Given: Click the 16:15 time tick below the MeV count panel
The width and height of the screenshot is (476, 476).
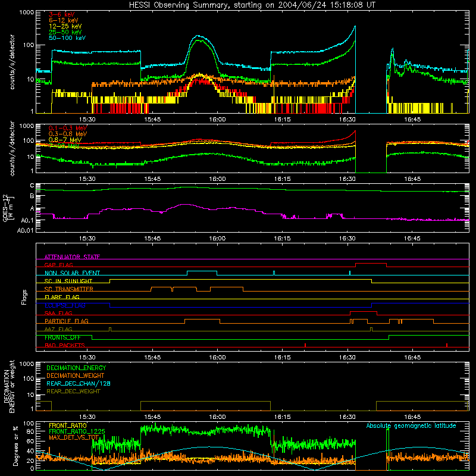Looking at the screenshot, I should (282, 179).
